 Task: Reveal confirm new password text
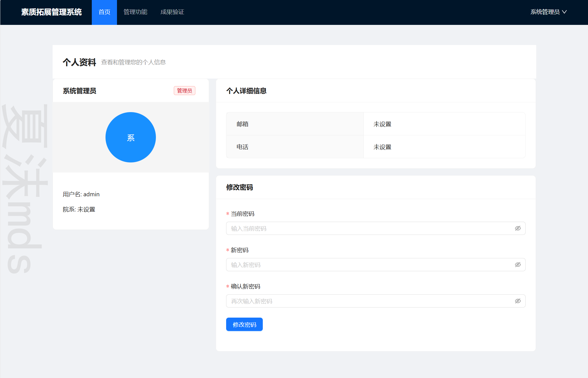pos(517,301)
